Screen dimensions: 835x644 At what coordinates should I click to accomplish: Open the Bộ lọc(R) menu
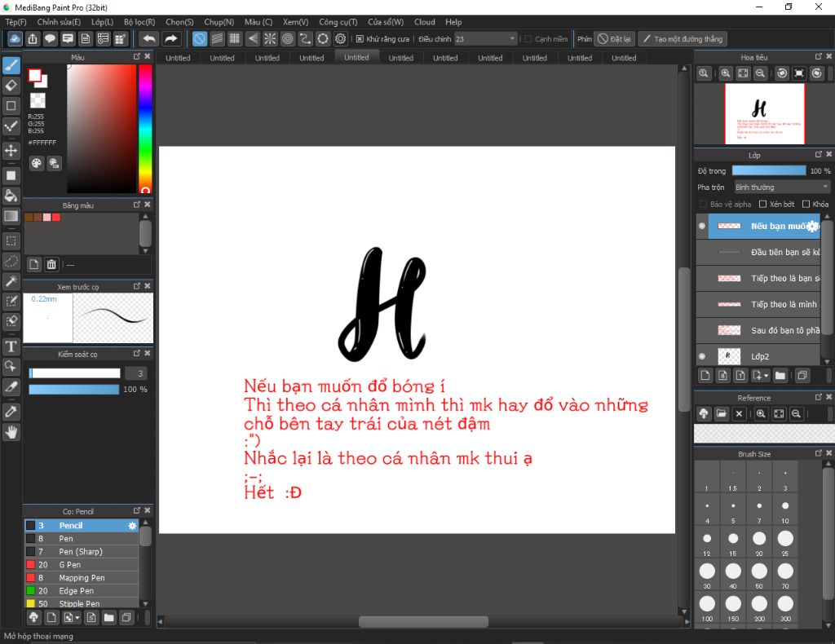[139, 22]
